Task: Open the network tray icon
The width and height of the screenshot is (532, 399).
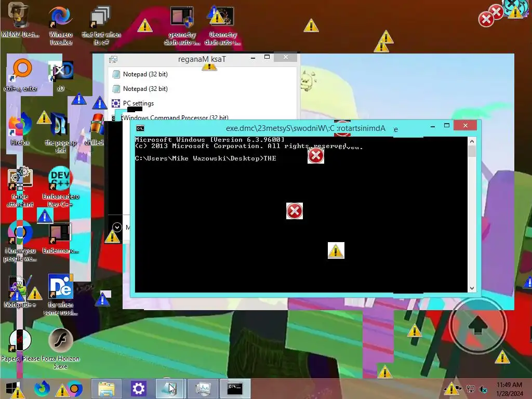Action: pyautogui.click(x=471, y=389)
